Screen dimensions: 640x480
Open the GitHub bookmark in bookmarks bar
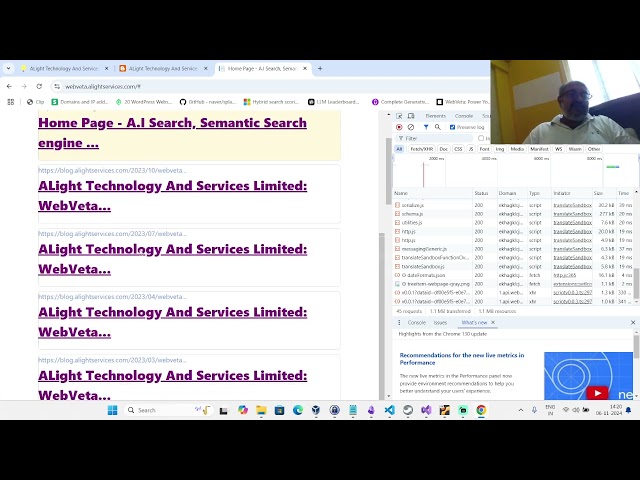coord(208,102)
